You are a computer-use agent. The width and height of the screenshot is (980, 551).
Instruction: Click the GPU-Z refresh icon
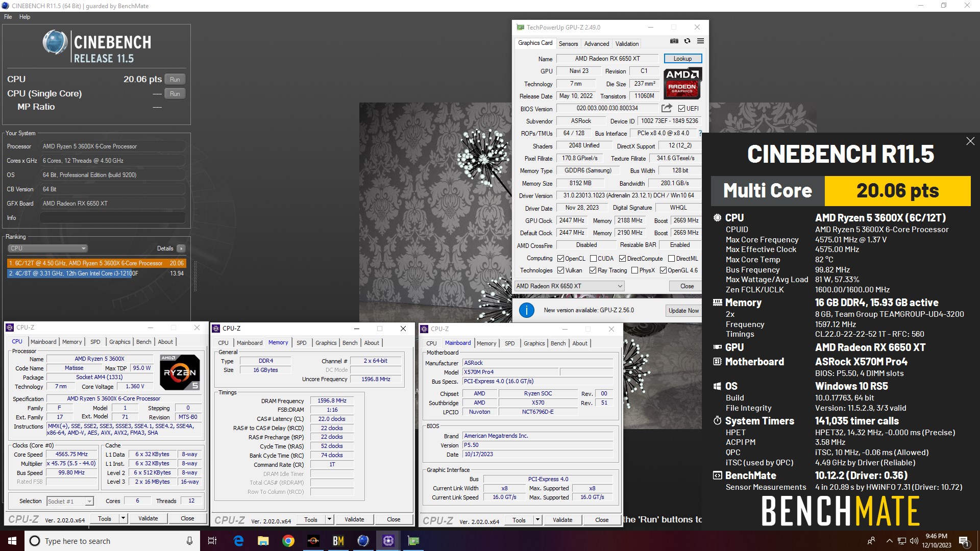tap(687, 41)
